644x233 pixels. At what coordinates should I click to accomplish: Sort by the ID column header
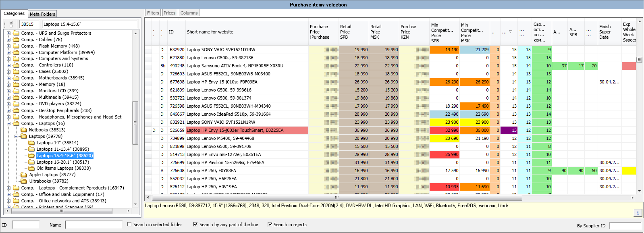(x=176, y=32)
